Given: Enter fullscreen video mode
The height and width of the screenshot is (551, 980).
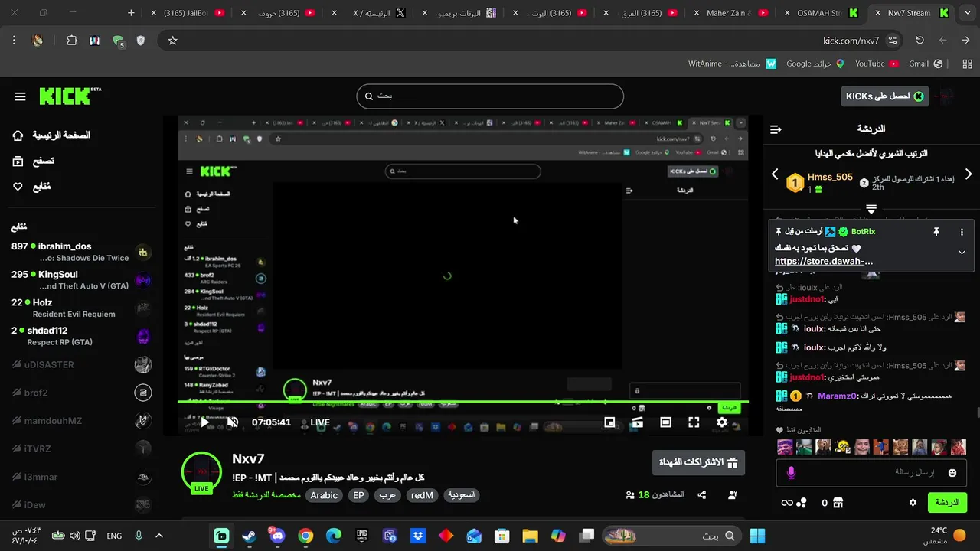Looking at the screenshot, I should pos(694,422).
